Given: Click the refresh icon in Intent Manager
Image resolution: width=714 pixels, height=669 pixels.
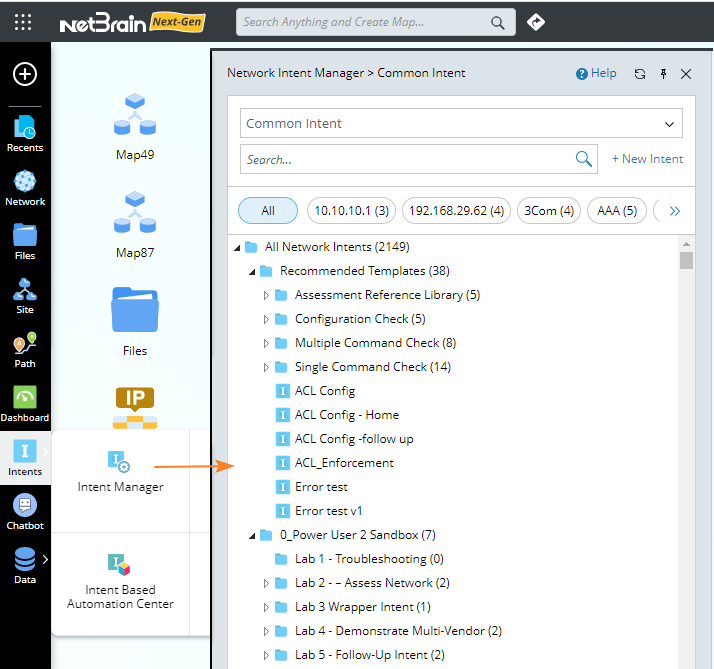Looking at the screenshot, I should pyautogui.click(x=640, y=74).
